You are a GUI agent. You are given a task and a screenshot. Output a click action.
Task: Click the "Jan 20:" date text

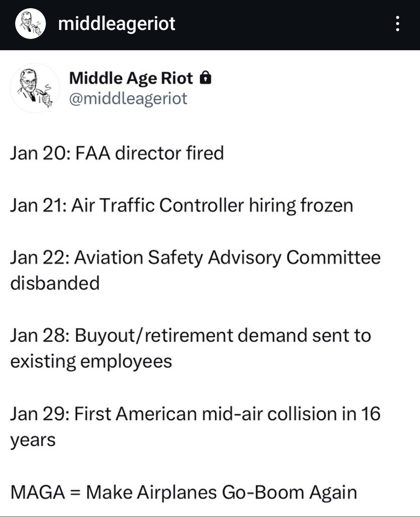click(x=39, y=153)
